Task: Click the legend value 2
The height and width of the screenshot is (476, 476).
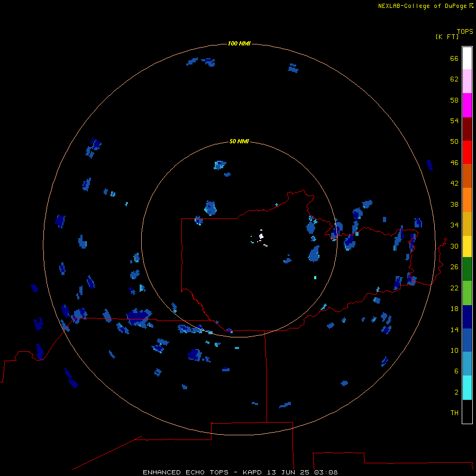Action: [x=456, y=392]
